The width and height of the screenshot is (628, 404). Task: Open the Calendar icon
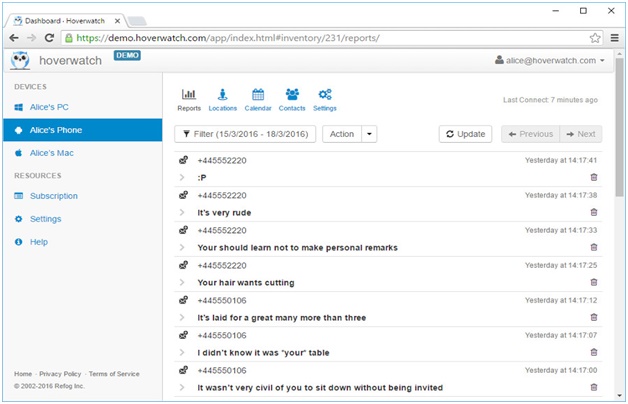[258, 94]
